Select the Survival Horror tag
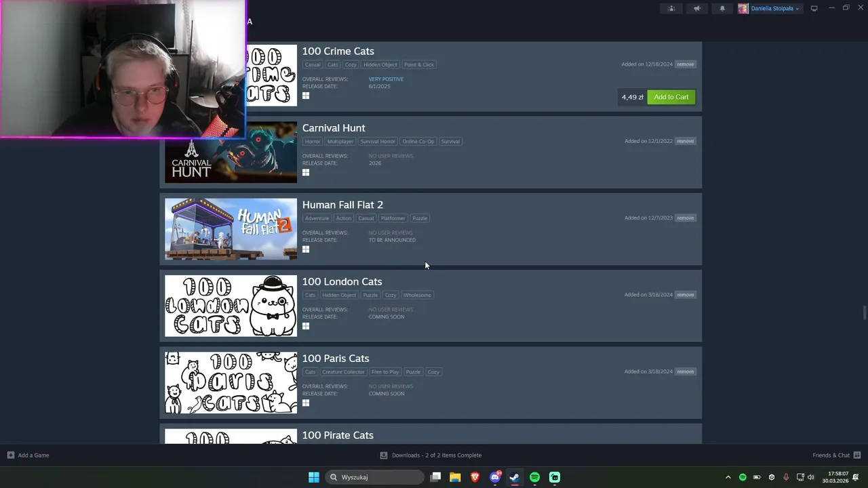This screenshot has height=488, width=868. (378, 141)
